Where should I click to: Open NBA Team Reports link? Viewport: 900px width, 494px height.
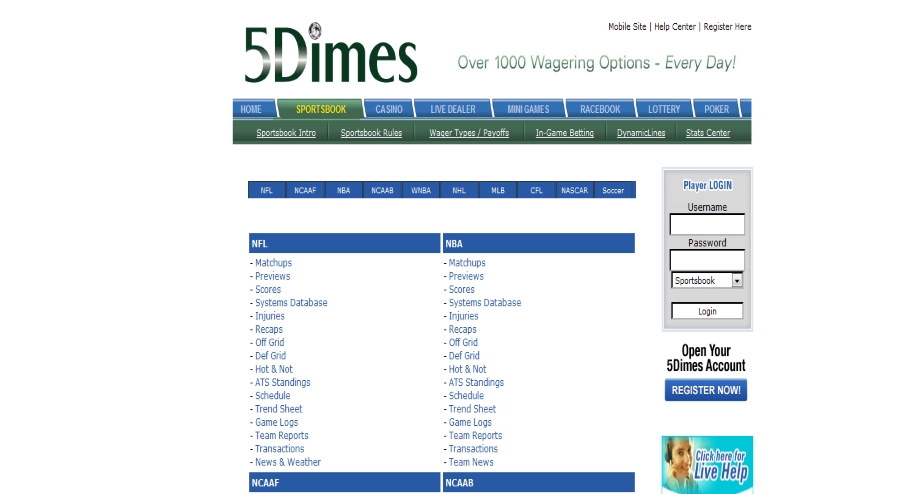pyautogui.click(x=475, y=435)
